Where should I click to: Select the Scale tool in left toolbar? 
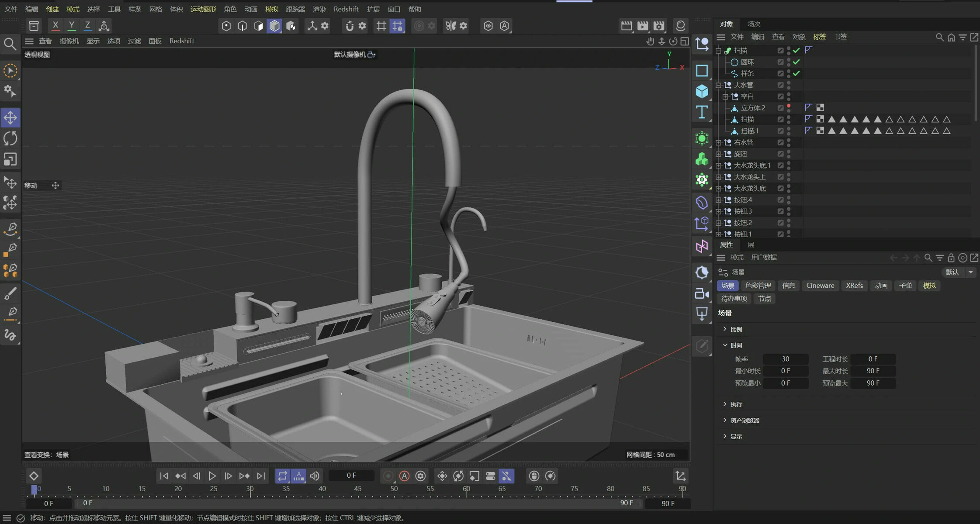tap(10, 159)
